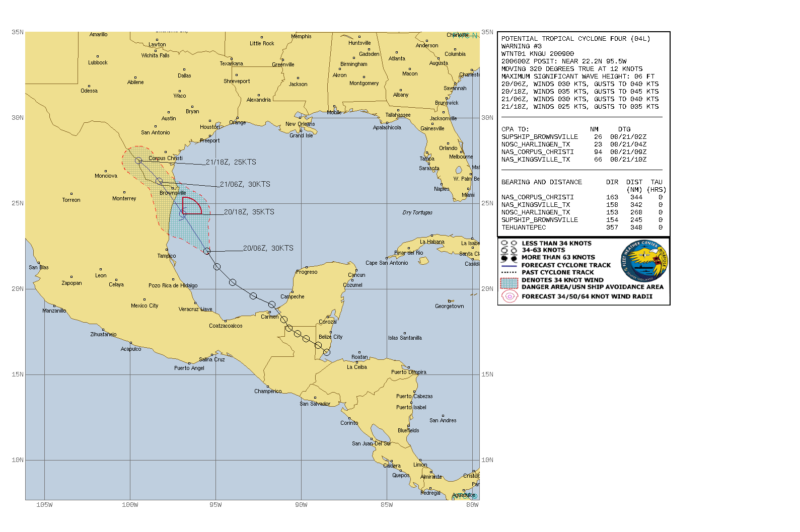This screenshot has width=800, height=532.
Task: Select the dotted past cyclone track legend line
Action: coord(509,272)
